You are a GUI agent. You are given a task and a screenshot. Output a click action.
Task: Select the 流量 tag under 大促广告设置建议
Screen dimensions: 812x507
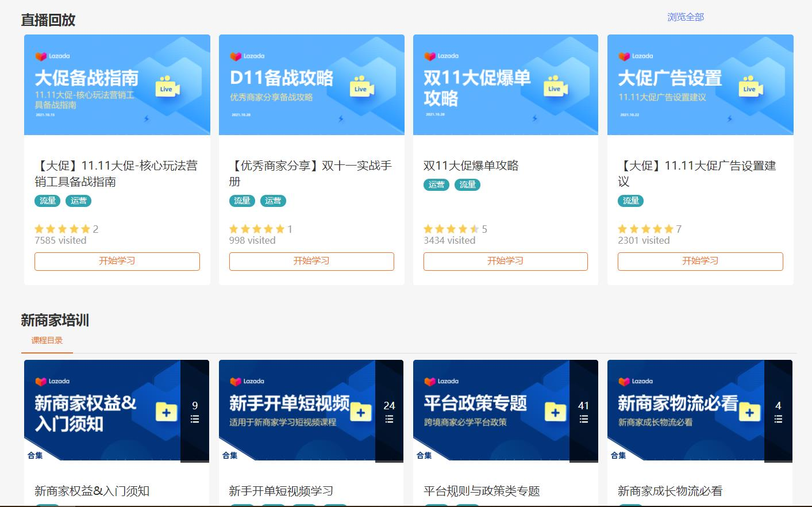tap(630, 201)
